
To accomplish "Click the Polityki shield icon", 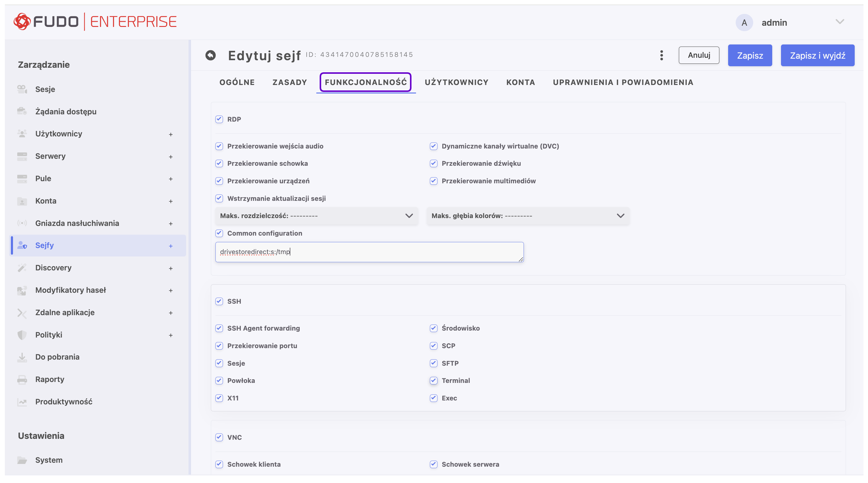I will click(x=22, y=335).
